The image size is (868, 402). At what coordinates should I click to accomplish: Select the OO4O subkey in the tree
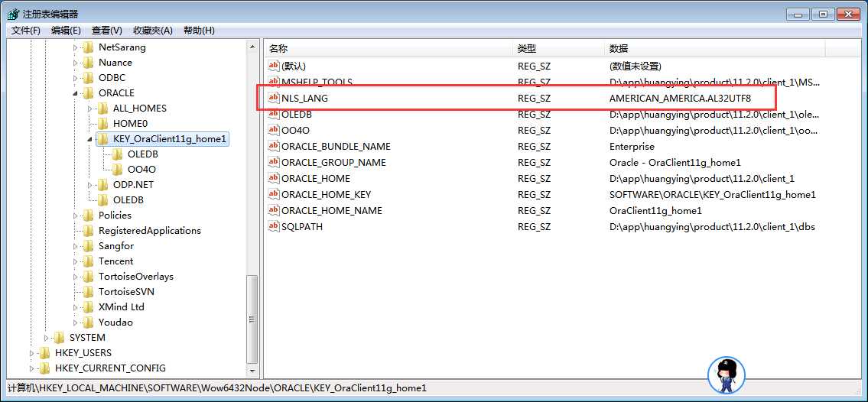(141, 170)
